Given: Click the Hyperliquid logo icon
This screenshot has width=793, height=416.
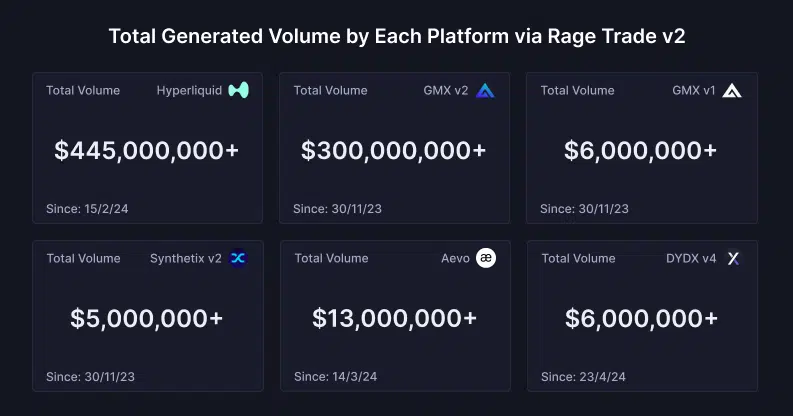Looking at the screenshot, I should [238, 90].
